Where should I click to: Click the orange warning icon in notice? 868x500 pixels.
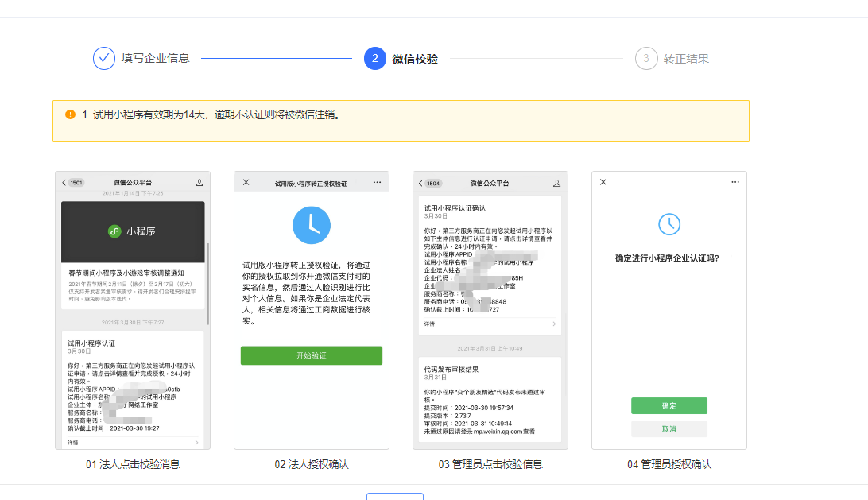pyautogui.click(x=70, y=114)
